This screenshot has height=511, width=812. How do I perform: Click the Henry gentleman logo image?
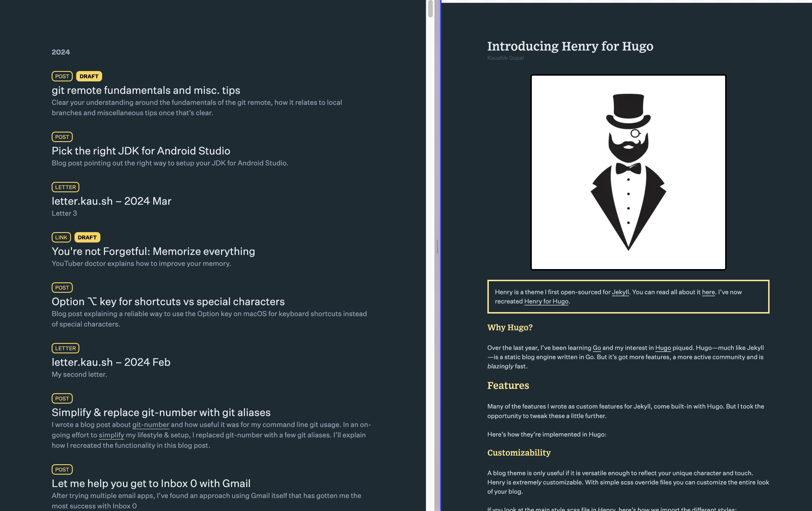pyautogui.click(x=628, y=172)
